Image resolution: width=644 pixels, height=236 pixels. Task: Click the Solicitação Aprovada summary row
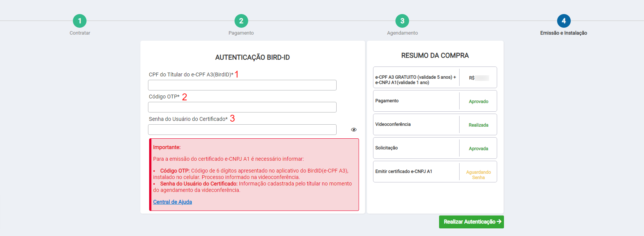[x=435, y=148]
